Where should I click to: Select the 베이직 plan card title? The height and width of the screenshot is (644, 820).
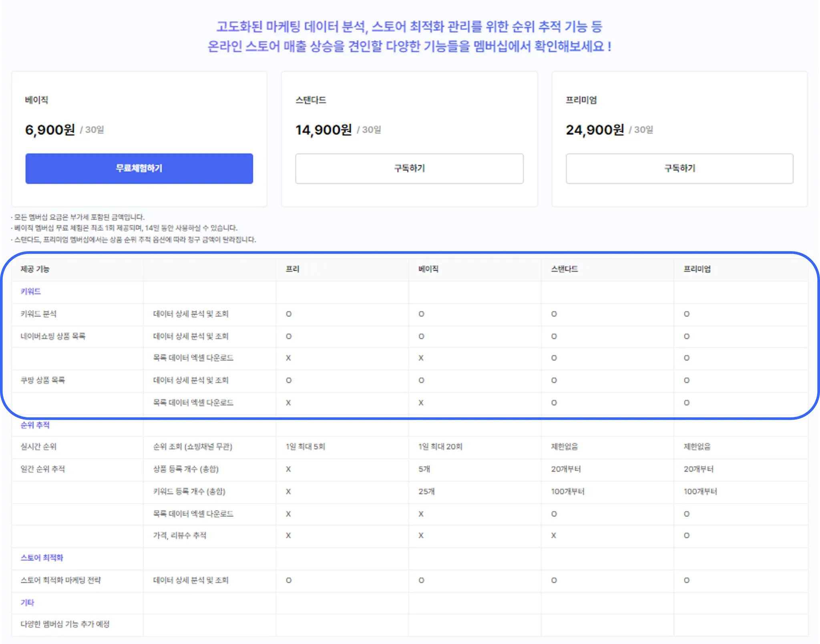click(36, 100)
